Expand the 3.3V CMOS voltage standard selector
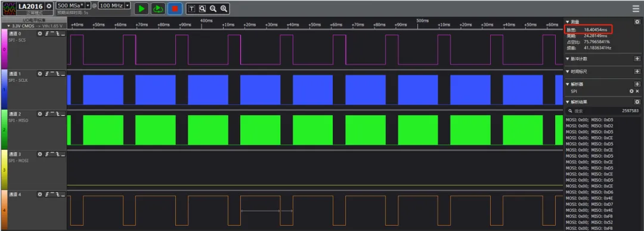Image resolution: width=644 pixels, height=231 pixels. coord(33,26)
